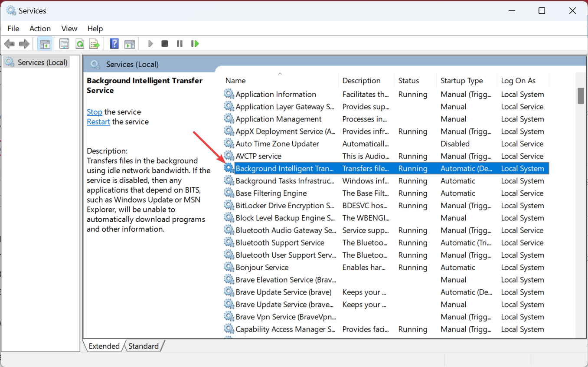Click 'BDESVC hos...' description cell
Image resolution: width=588 pixels, height=367 pixels.
[x=366, y=206]
